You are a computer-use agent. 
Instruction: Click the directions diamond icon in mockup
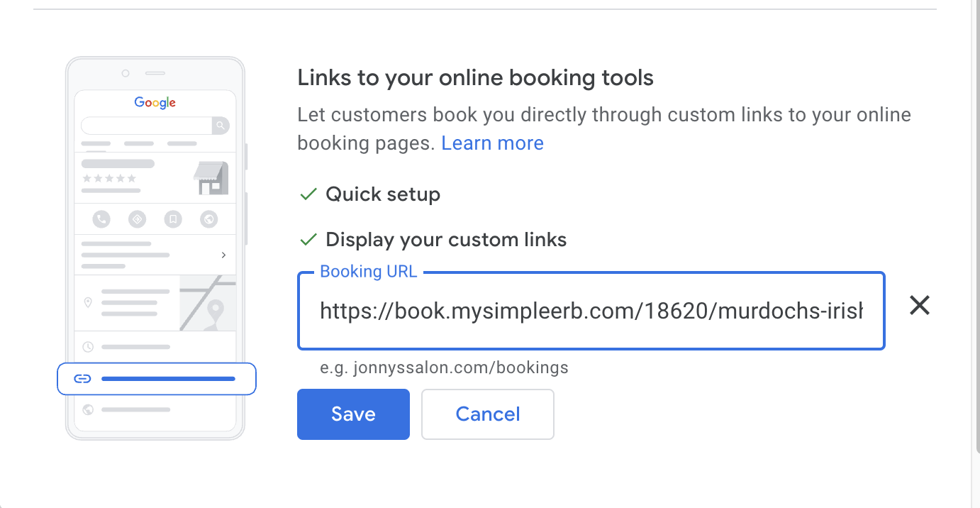click(138, 219)
